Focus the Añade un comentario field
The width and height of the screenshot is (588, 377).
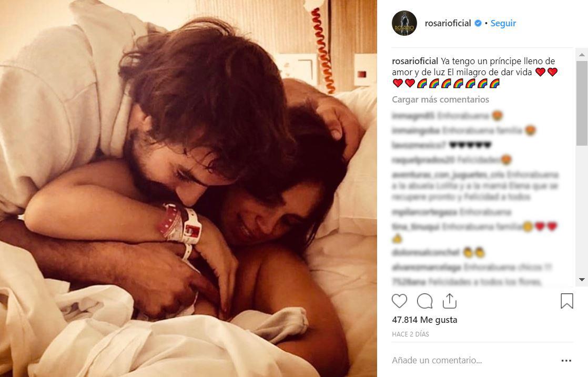coord(472,361)
